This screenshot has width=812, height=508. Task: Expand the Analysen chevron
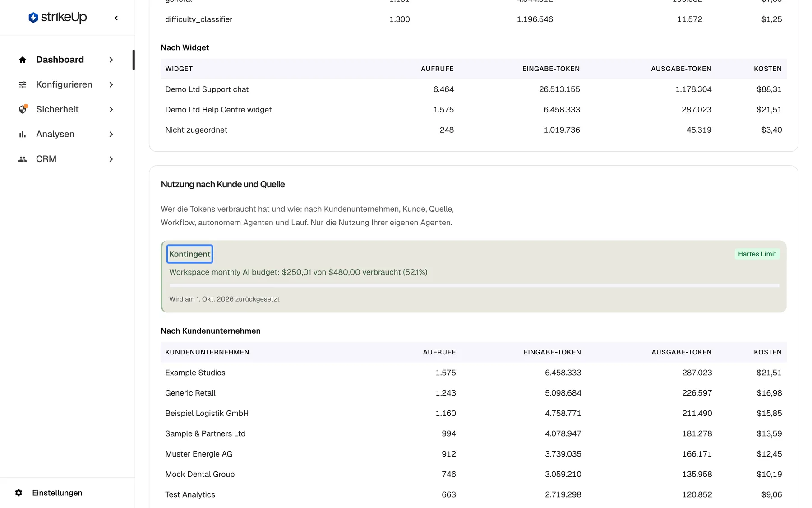[x=111, y=134]
